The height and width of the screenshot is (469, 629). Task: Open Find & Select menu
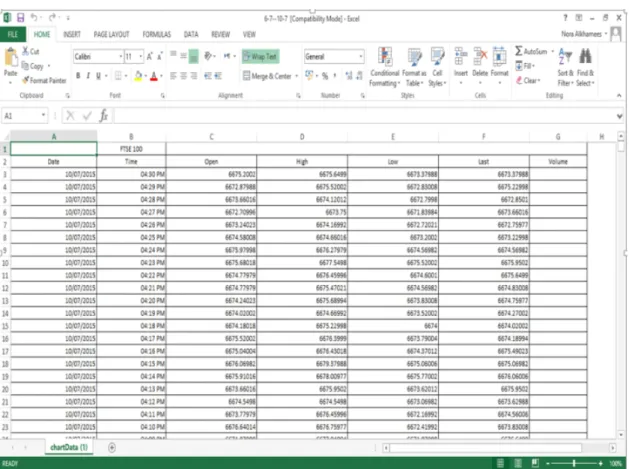585,67
